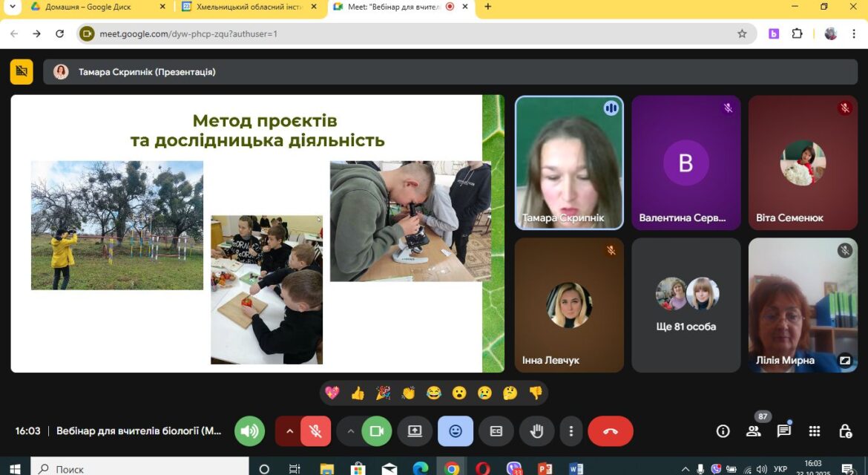Expand audio settings arrow beside microphone
868x475 pixels.
pos(289,431)
